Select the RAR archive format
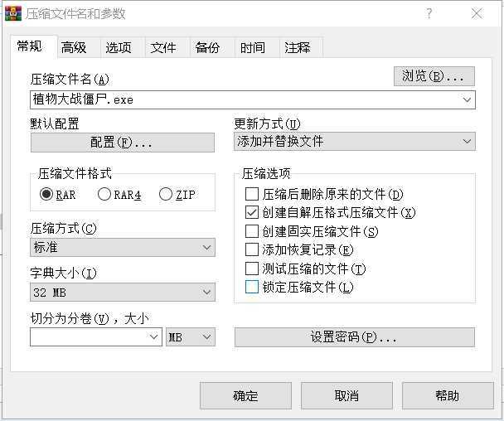The height and width of the screenshot is (421, 504). 46,195
